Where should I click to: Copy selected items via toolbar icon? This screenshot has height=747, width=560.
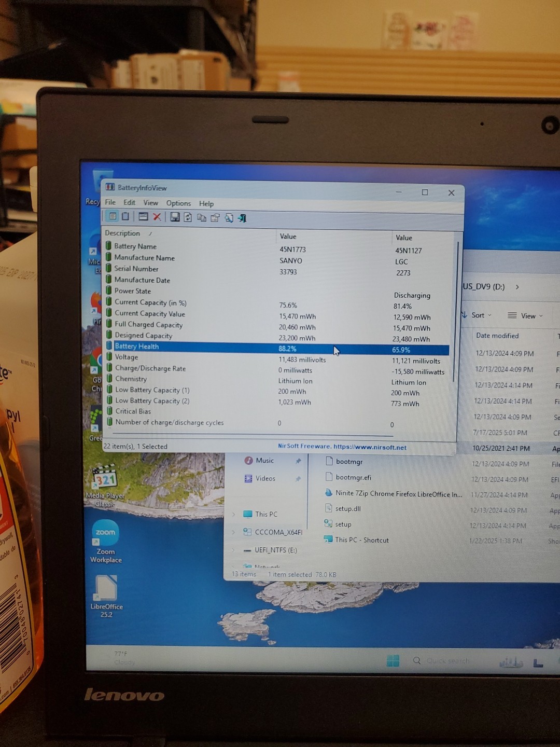point(202,218)
